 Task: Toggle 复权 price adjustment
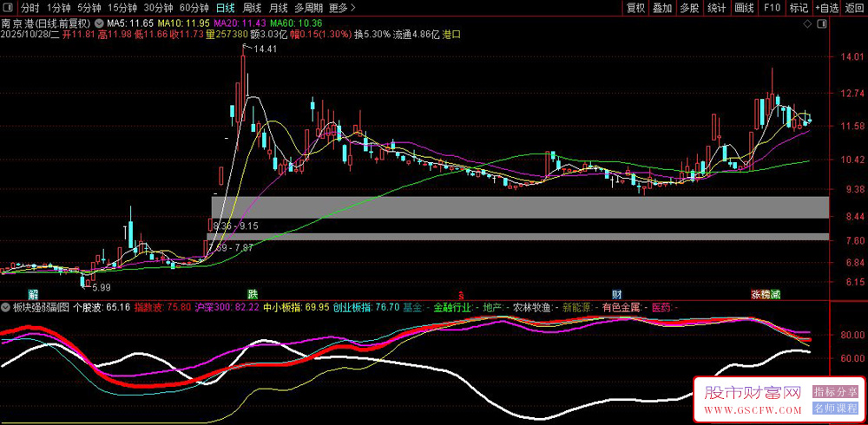636,8
